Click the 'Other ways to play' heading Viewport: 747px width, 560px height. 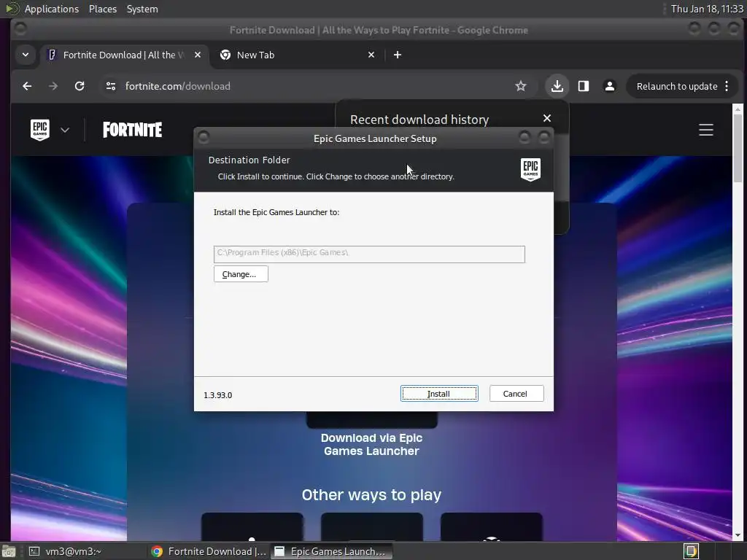coord(371,495)
